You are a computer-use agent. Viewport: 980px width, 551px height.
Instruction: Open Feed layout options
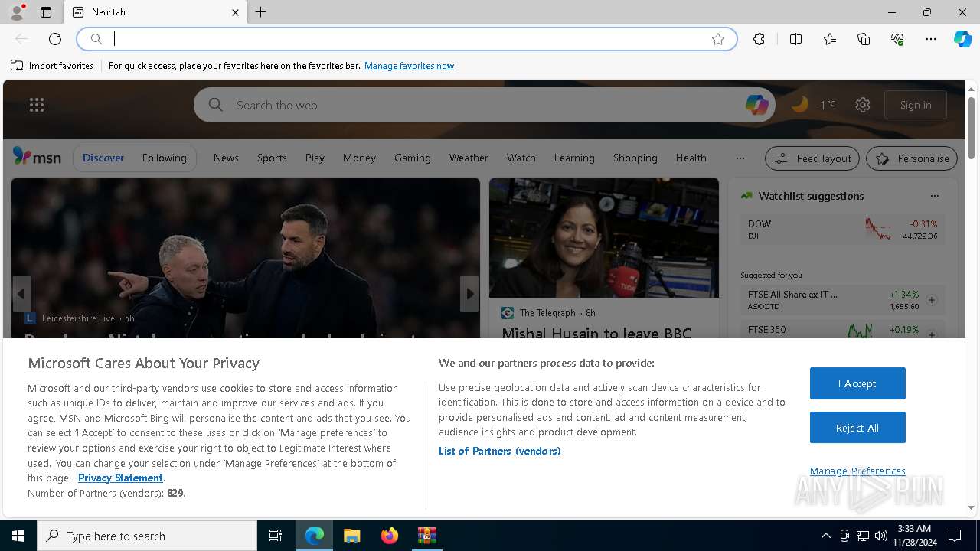click(812, 158)
